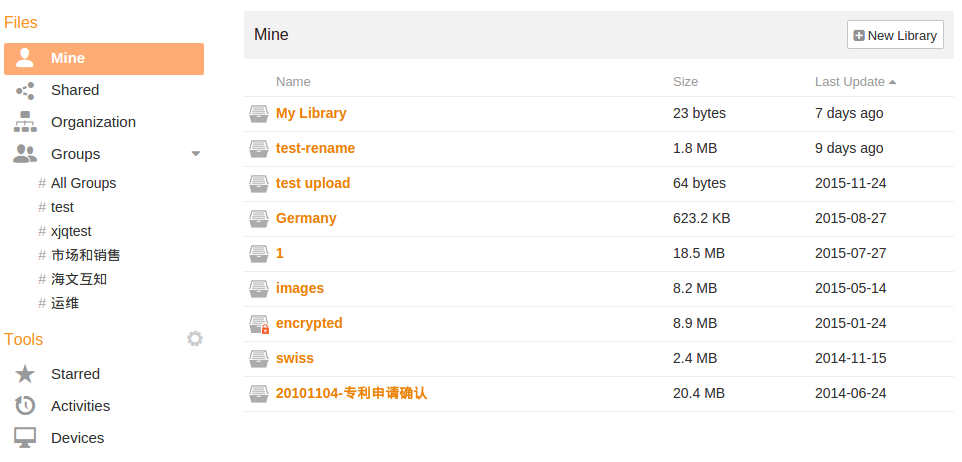
Task: Open the test-rename library
Action: pyautogui.click(x=315, y=148)
